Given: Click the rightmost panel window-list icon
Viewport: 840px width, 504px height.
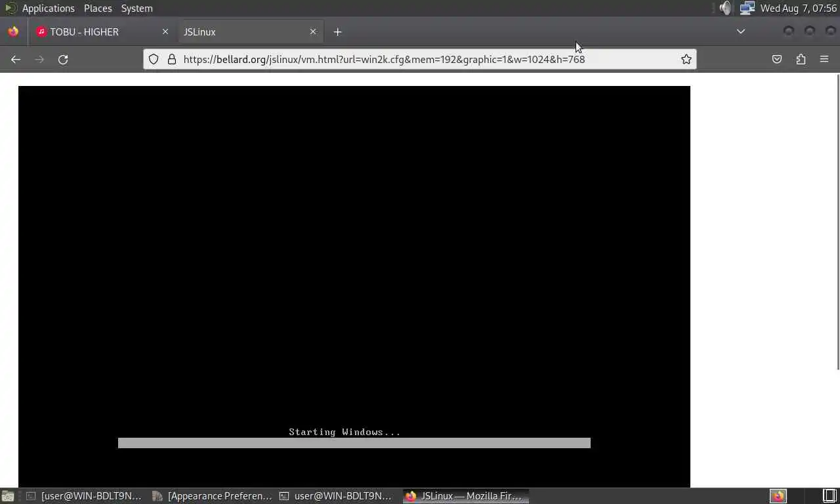Looking at the screenshot, I should pyautogui.click(x=829, y=496).
